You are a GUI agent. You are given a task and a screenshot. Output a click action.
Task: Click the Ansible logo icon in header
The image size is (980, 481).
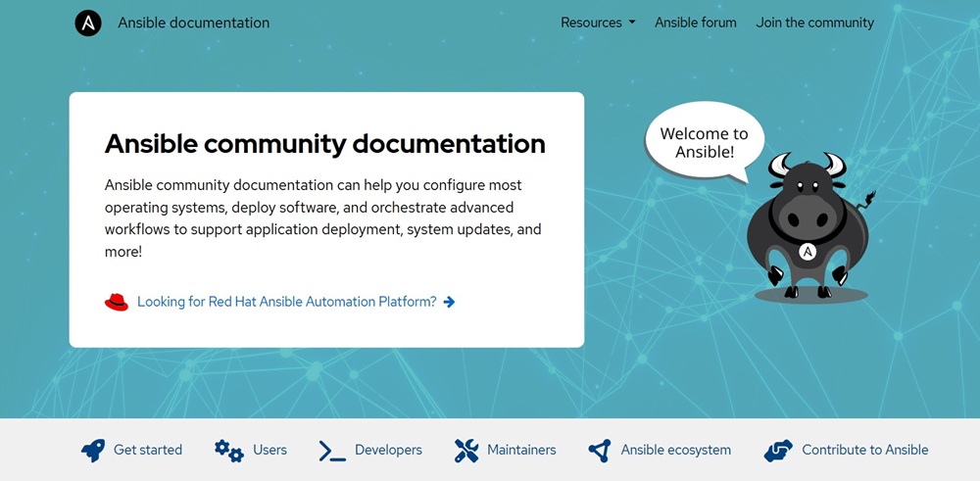pyautogui.click(x=88, y=23)
